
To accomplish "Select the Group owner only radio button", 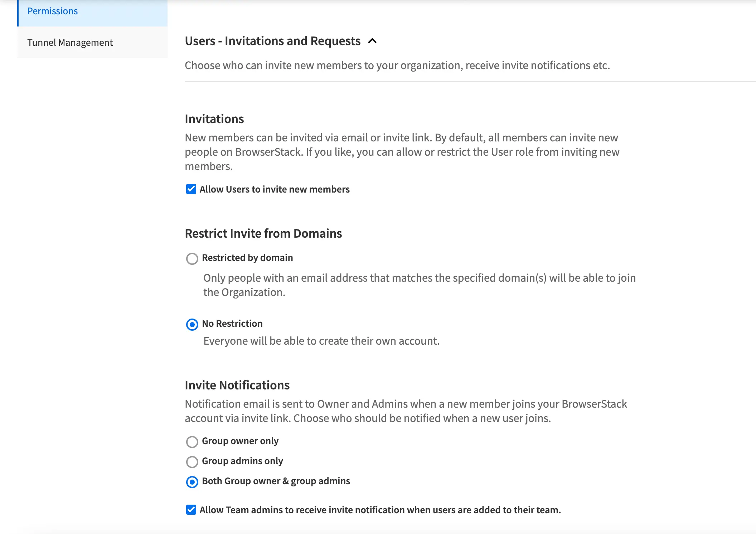I will click(192, 442).
